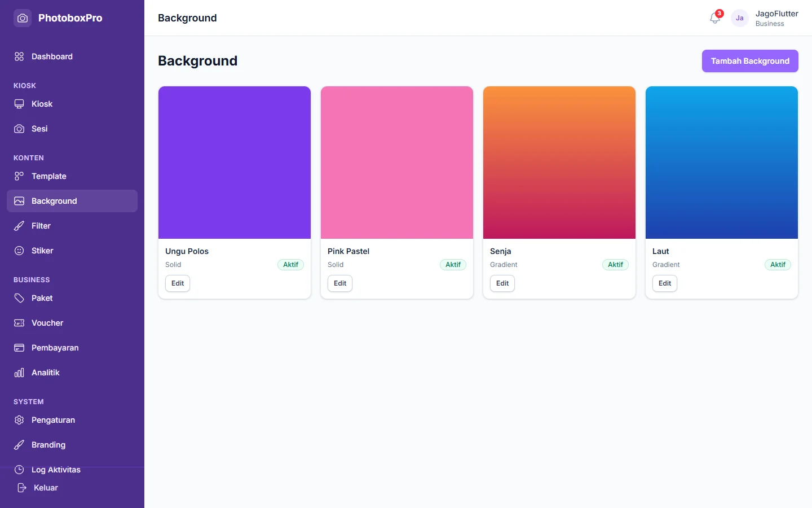The height and width of the screenshot is (508, 812).
Task: Click the Aktif badge on Senja
Action: [615, 265]
